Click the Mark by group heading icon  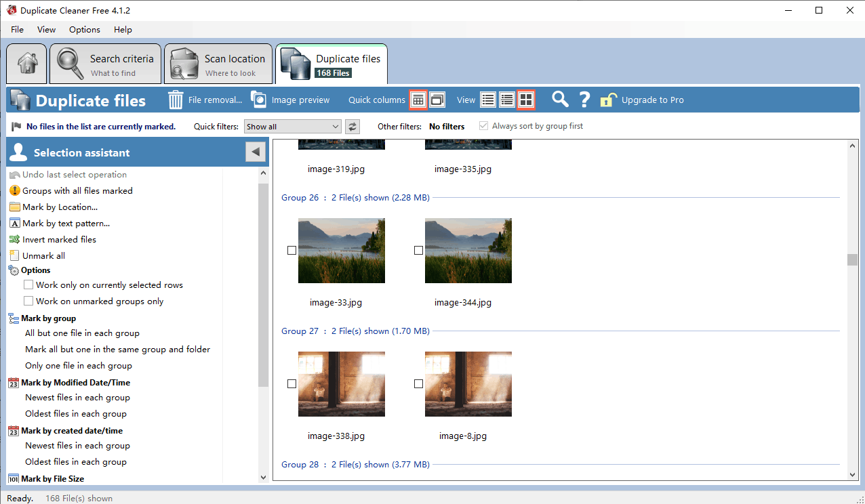click(14, 318)
